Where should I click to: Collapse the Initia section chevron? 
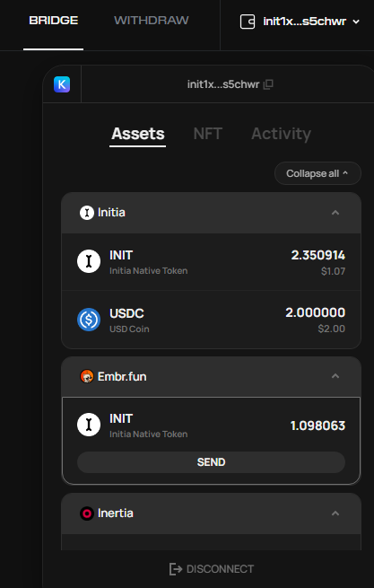[x=335, y=213]
